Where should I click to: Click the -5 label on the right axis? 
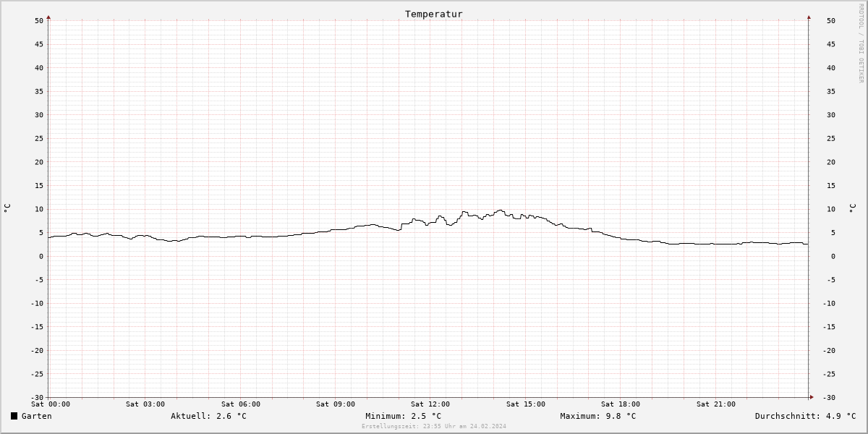pyautogui.click(x=832, y=279)
